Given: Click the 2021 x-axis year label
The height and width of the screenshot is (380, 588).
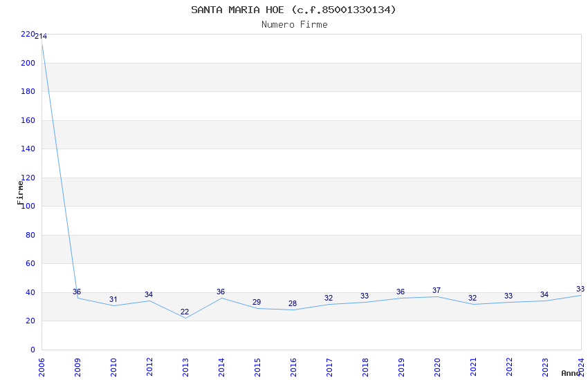Looking at the screenshot, I should (473, 368).
